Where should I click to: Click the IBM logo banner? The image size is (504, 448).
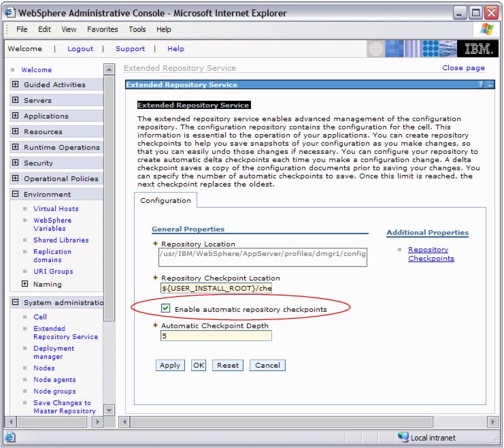(x=477, y=49)
